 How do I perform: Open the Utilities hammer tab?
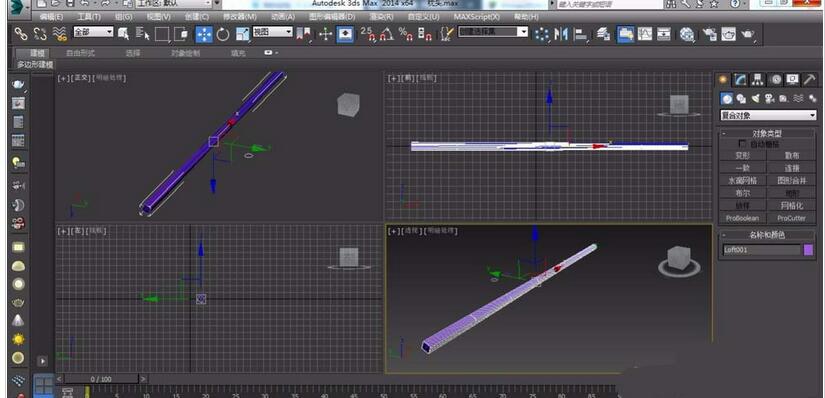(810, 79)
